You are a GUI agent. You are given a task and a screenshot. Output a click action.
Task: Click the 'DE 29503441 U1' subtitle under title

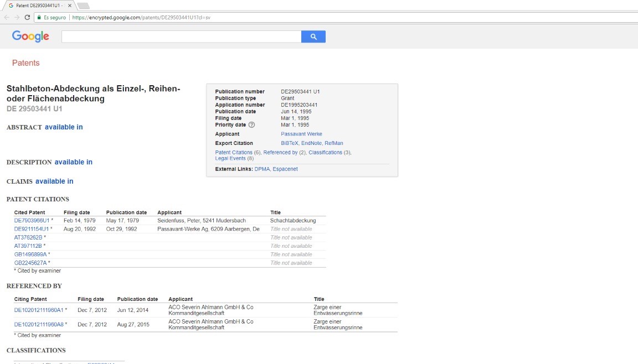pyautogui.click(x=34, y=109)
